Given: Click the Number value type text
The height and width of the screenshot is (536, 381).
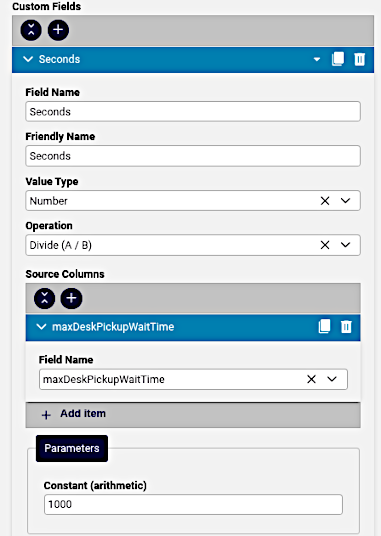Looking at the screenshot, I should click(x=49, y=201).
